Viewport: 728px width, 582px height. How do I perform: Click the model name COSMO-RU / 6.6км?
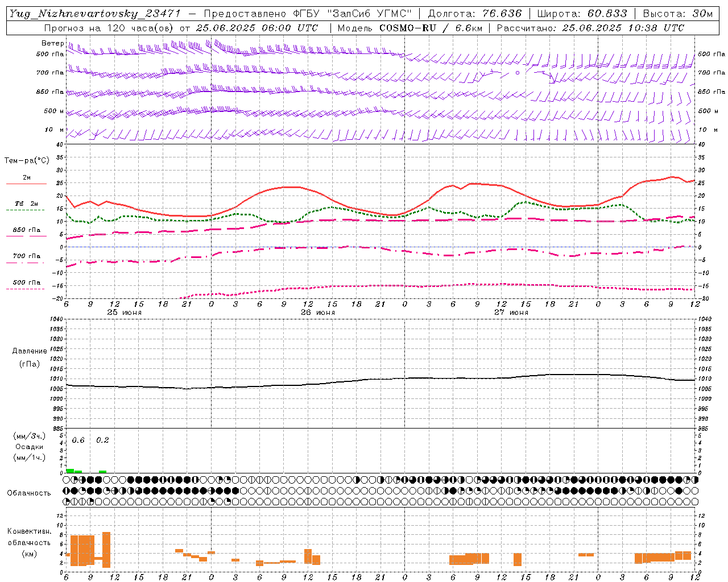point(431,28)
